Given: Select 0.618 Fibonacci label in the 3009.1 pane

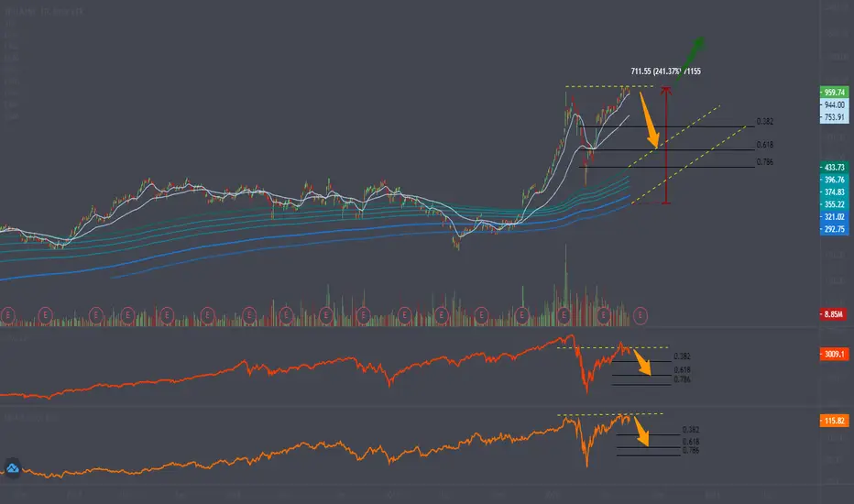Looking at the screenshot, I should [x=682, y=370].
